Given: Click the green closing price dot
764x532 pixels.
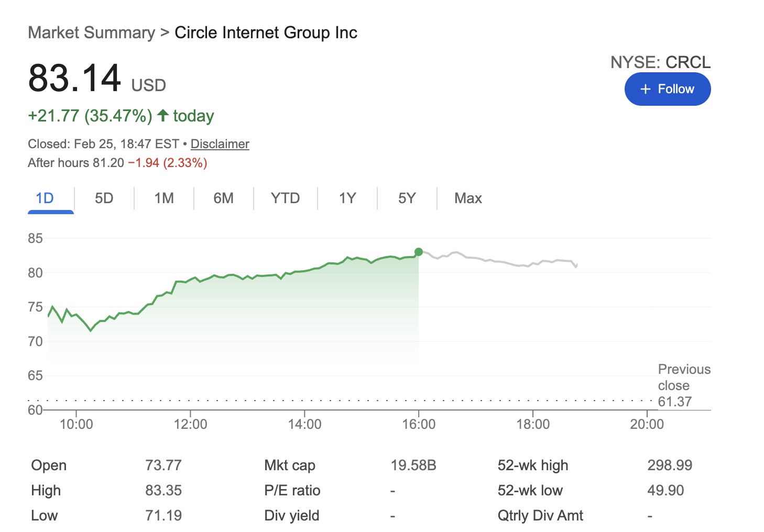Looking at the screenshot, I should [418, 252].
